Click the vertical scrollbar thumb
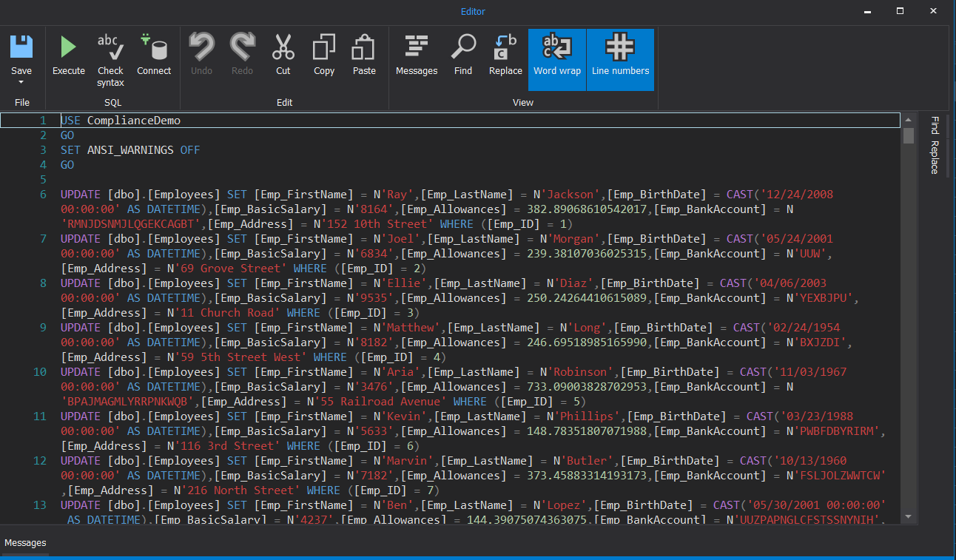 (x=909, y=136)
